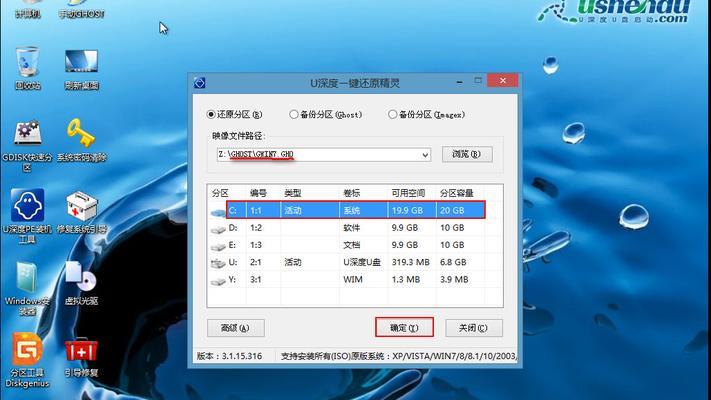Click the drive icon for Y: partition

(x=218, y=280)
